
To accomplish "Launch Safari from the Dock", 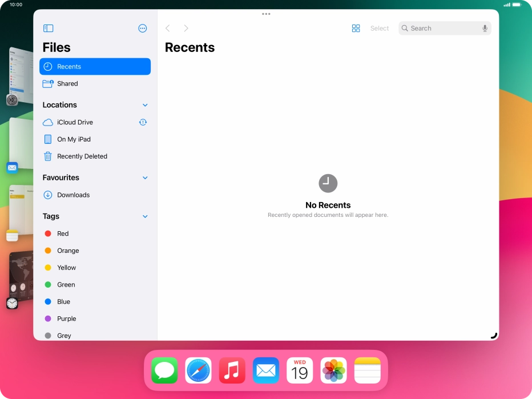I will tap(198, 370).
